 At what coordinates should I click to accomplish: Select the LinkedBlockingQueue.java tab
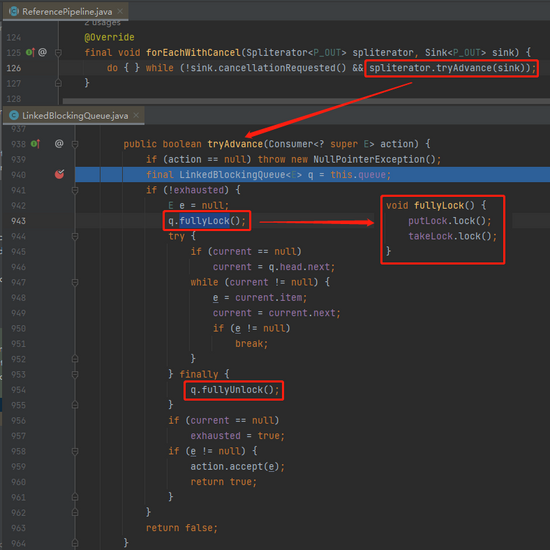point(74,115)
